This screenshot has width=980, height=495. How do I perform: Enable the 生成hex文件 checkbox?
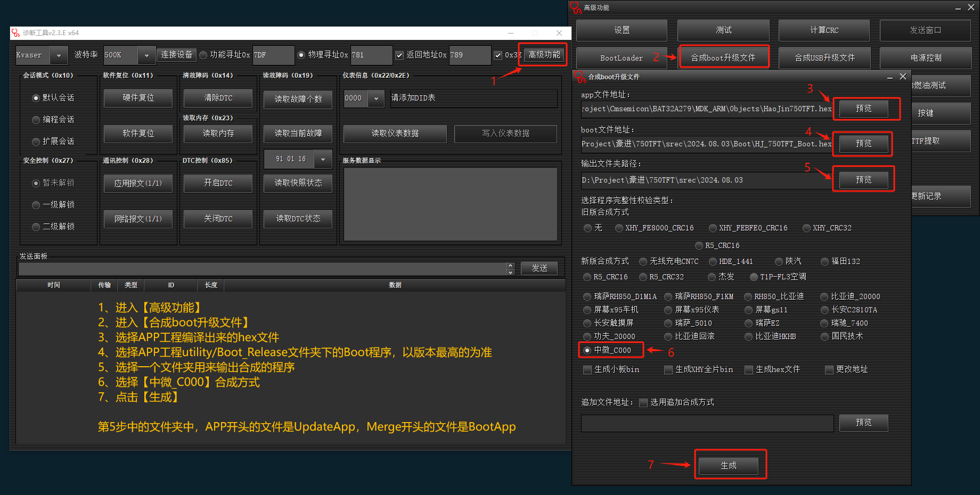[x=749, y=369]
